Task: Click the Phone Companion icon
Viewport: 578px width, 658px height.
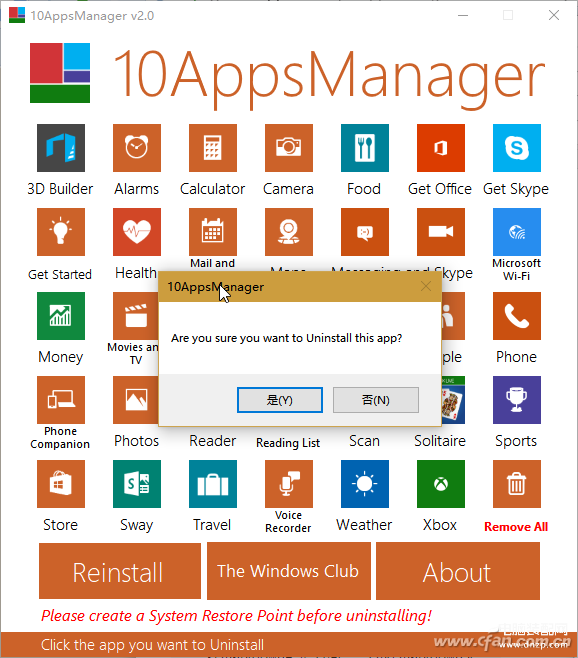Action: [61, 400]
